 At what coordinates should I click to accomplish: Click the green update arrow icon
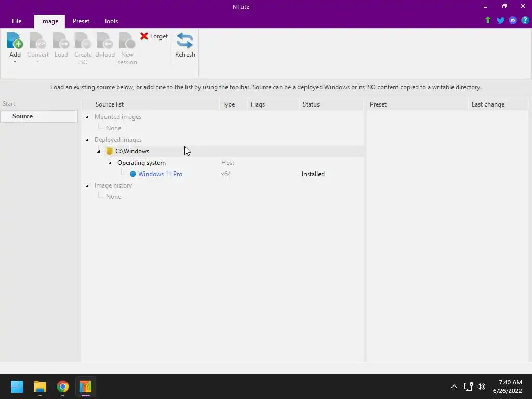pos(487,20)
